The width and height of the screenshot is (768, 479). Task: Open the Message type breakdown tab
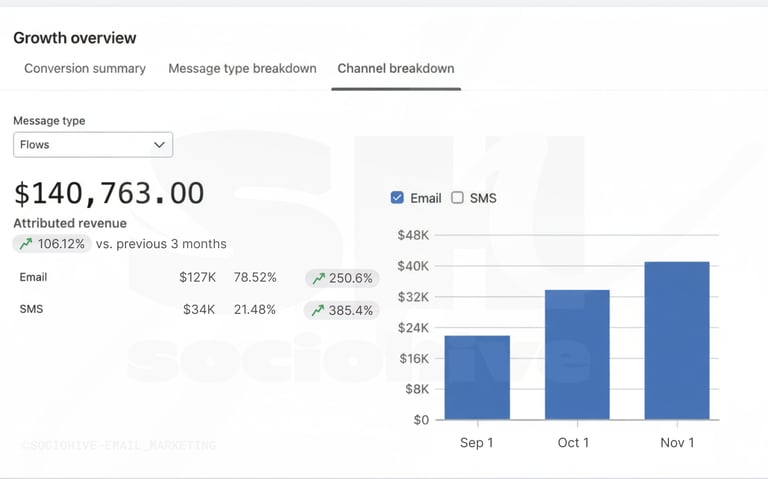click(242, 69)
